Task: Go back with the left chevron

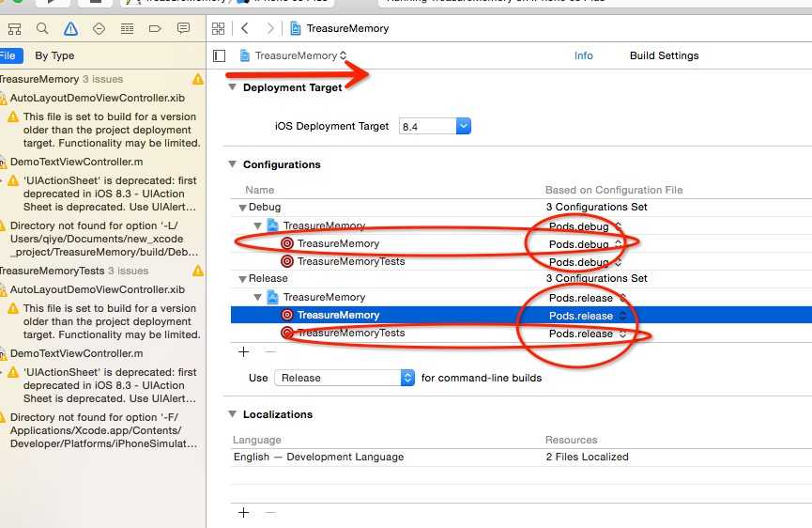Action: tap(245, 28)
